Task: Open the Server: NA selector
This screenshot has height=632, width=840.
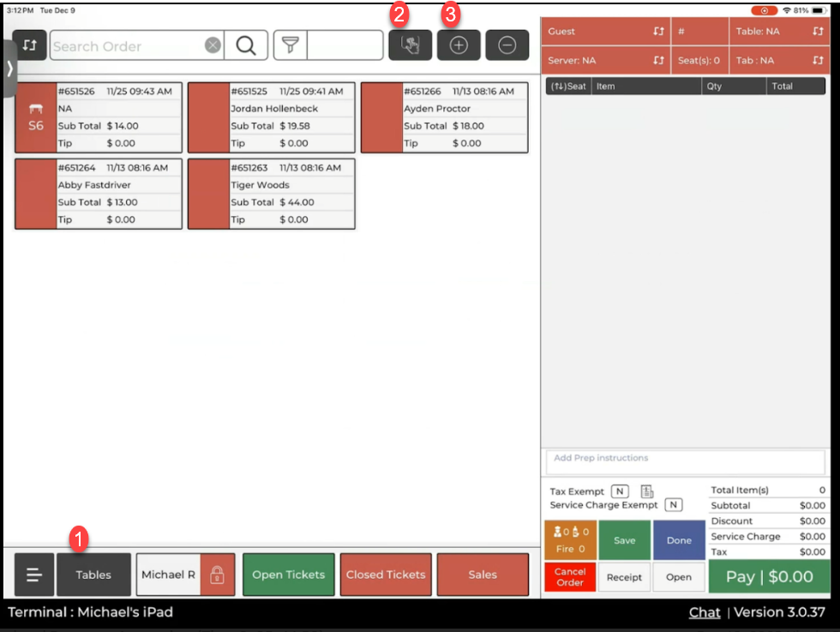Action: pyautogui.click(x=605, y=61)
